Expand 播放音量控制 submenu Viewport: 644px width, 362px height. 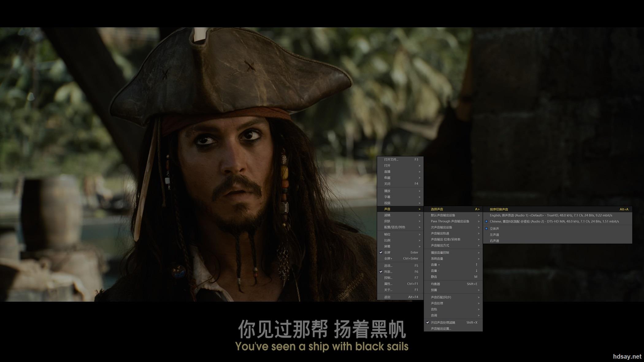[x=453, y=253]
